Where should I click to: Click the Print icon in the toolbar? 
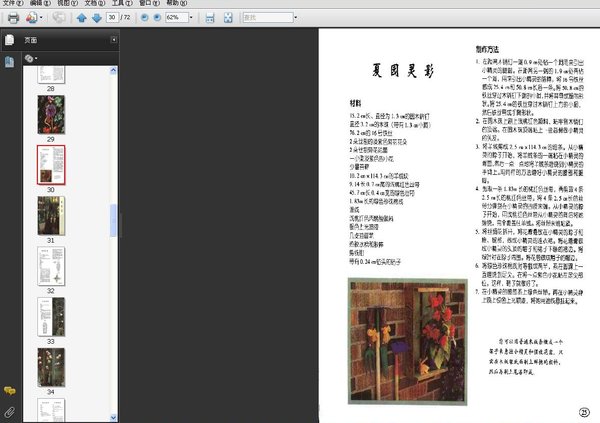(x=13, y=18)
